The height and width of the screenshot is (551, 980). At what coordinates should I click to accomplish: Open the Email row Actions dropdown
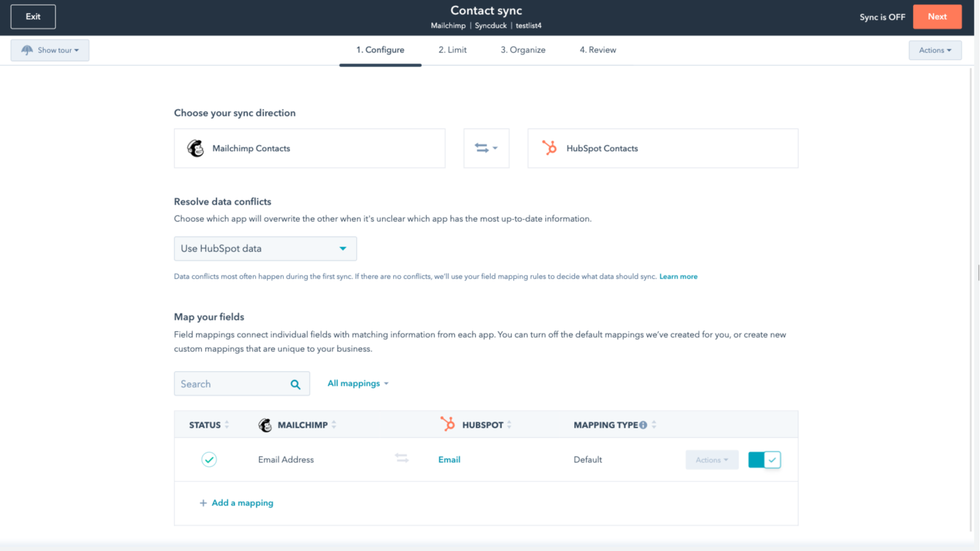712,460
